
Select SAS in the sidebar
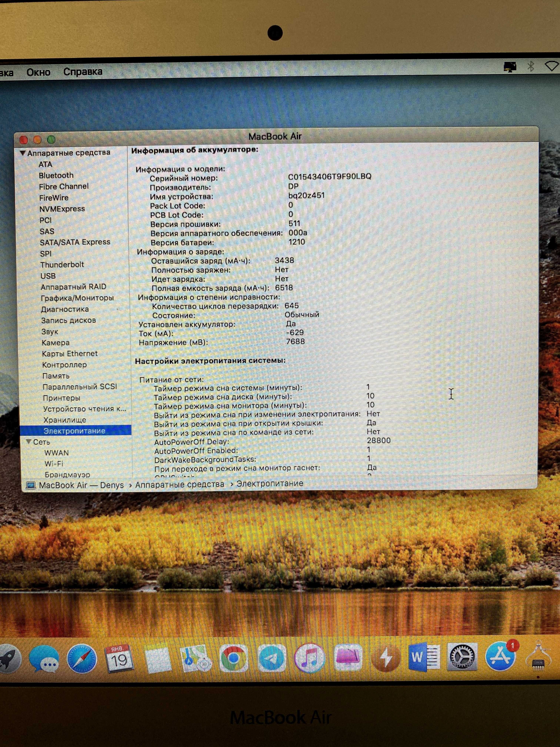[47, 231]
